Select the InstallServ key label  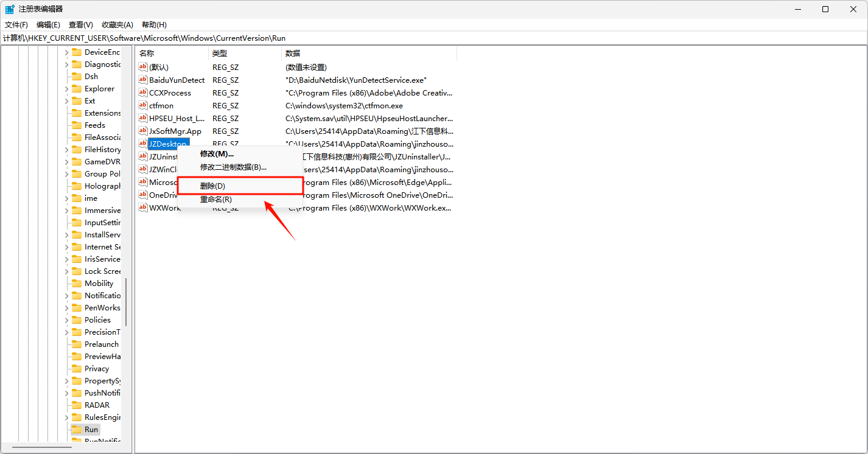click(102, 234)
